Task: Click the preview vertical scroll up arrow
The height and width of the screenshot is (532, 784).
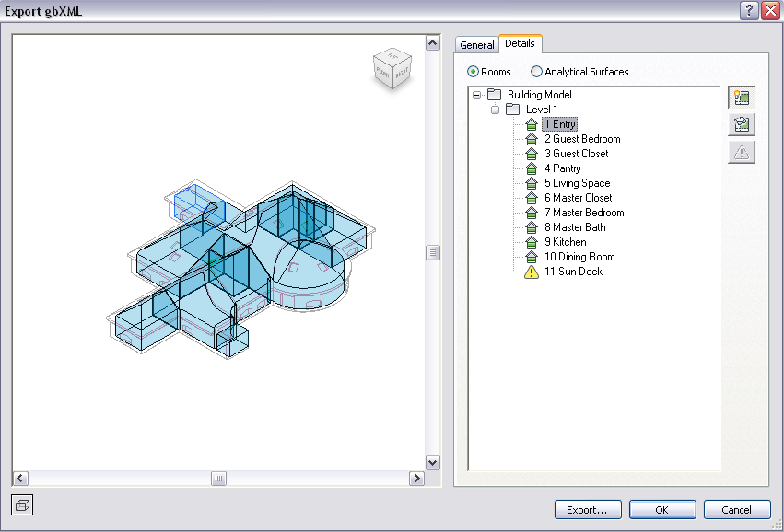Action: pos(432,43)
